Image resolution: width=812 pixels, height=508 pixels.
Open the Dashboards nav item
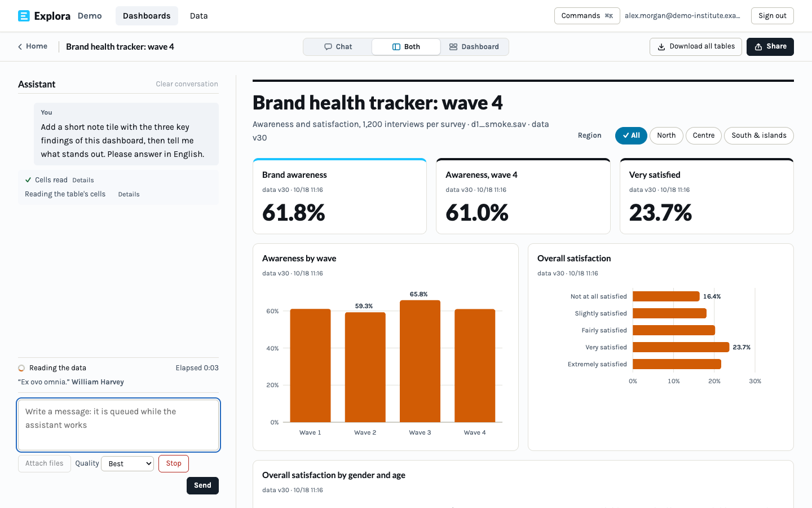[147, 16]
